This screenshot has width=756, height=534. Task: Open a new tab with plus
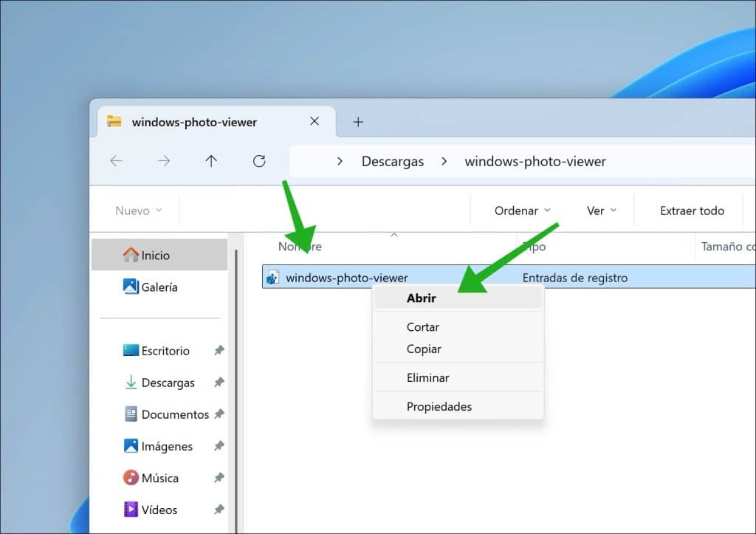pos(358,122)
